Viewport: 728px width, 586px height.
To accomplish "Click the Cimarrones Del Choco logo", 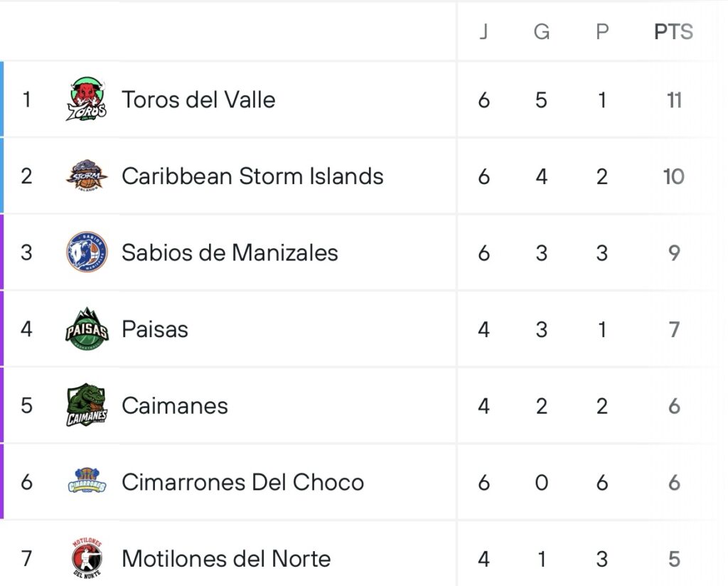I will pos(87,482).
